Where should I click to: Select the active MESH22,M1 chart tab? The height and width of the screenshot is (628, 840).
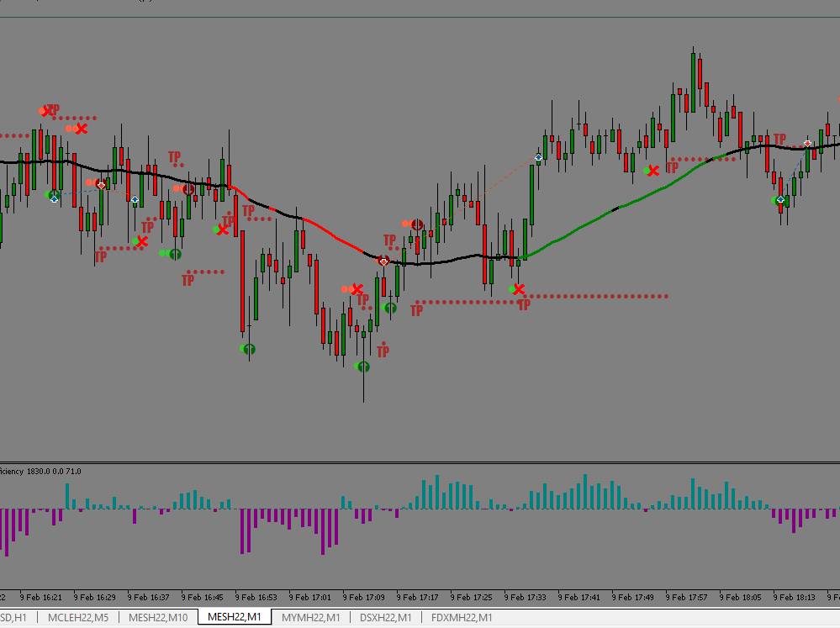coord(235,617)
